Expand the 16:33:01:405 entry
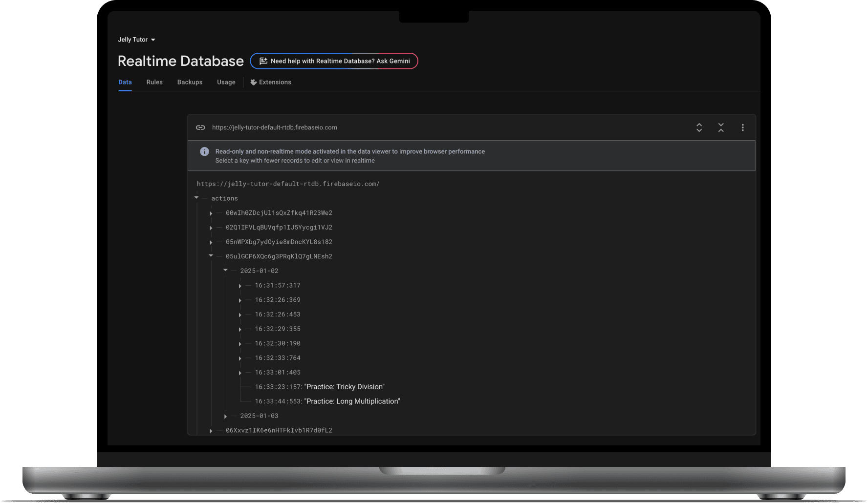The height and width of the screenshot is (503, 868). [240, 373]
